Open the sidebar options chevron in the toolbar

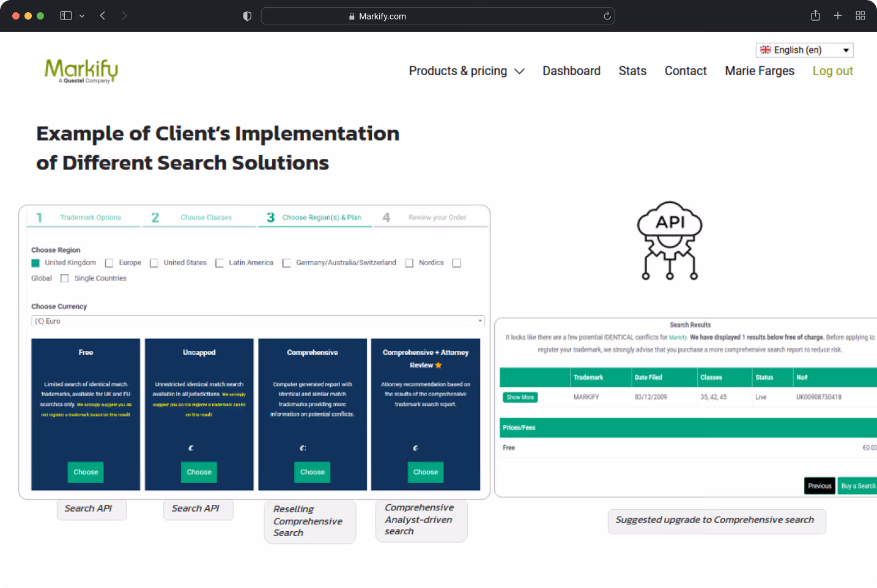[x=82, y=17]
